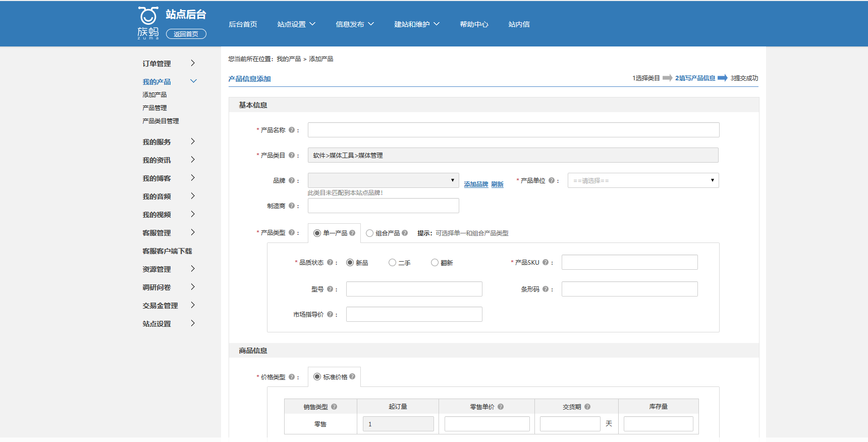868x442 pixels.
Task: Choose 翻新 quality status
Action: pyautogui.click(x=435, y=263)
